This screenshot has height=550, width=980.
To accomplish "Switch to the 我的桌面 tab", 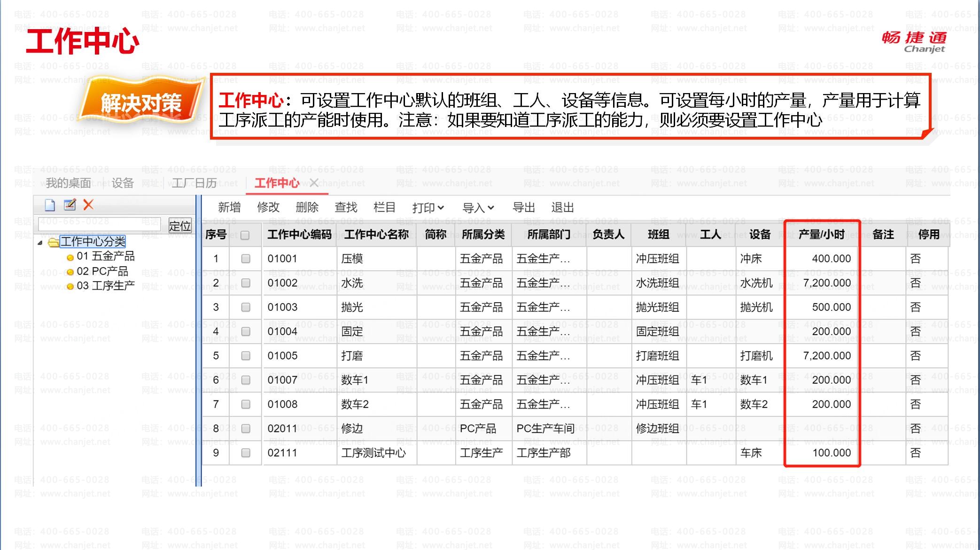I will coord(69,183).
